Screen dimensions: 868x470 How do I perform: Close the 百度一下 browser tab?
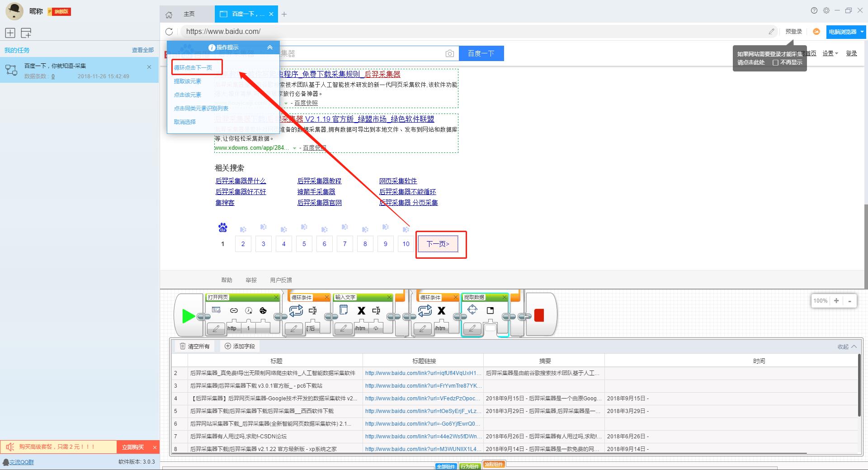click(271, 14)
